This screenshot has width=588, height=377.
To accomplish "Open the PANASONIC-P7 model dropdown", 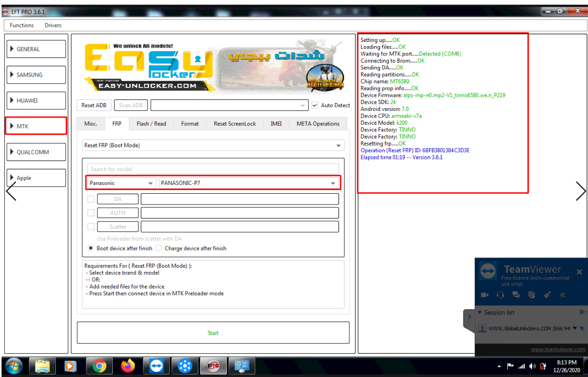I will [x=248, y=183].
